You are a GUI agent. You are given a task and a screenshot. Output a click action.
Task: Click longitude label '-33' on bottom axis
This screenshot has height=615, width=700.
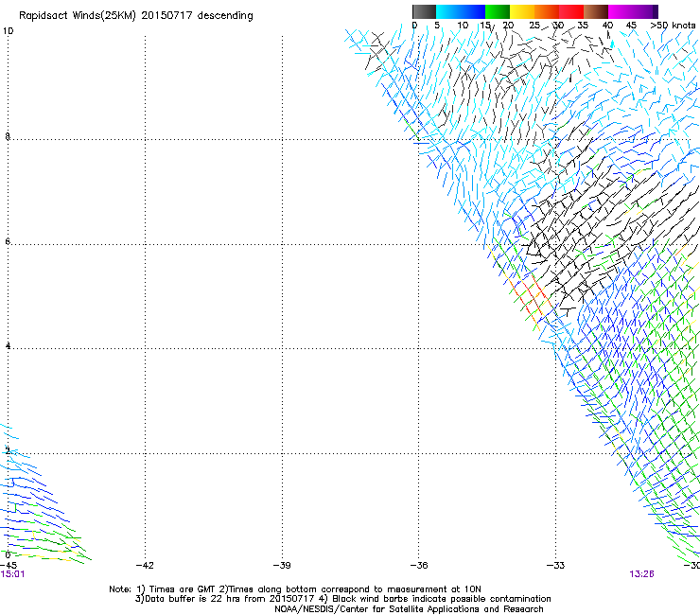(x=555, y=565)
